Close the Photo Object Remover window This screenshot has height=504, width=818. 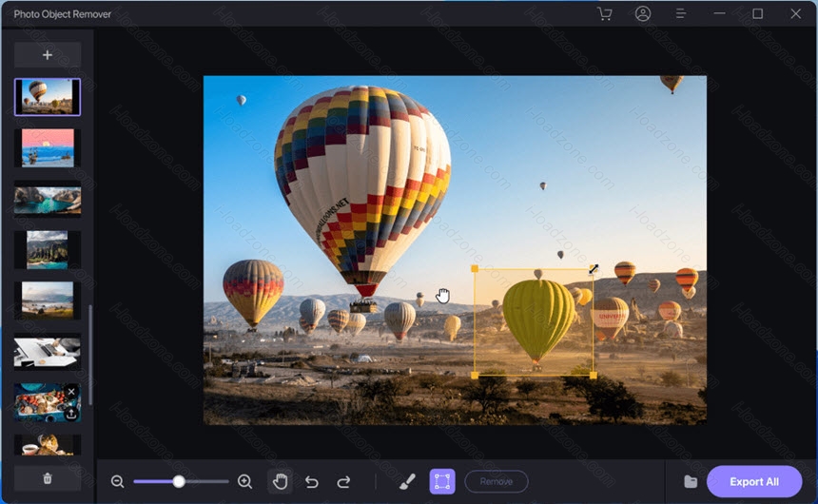pos(795,13)
